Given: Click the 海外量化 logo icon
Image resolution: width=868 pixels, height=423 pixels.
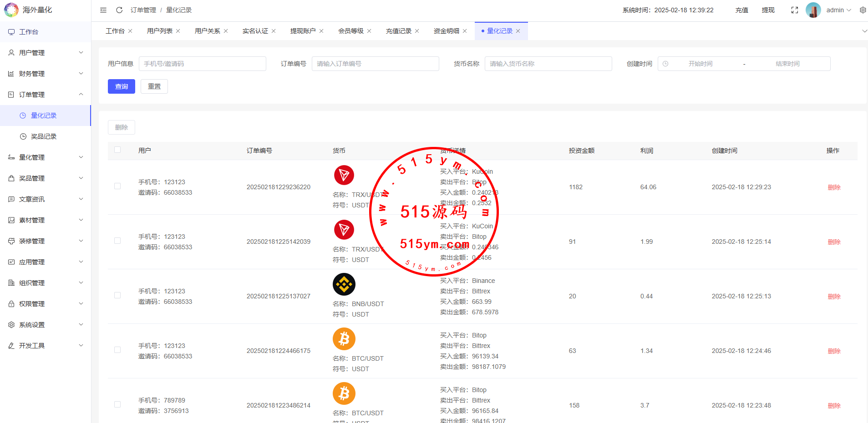Looking at the screenshot, I should tap(11, 10).
